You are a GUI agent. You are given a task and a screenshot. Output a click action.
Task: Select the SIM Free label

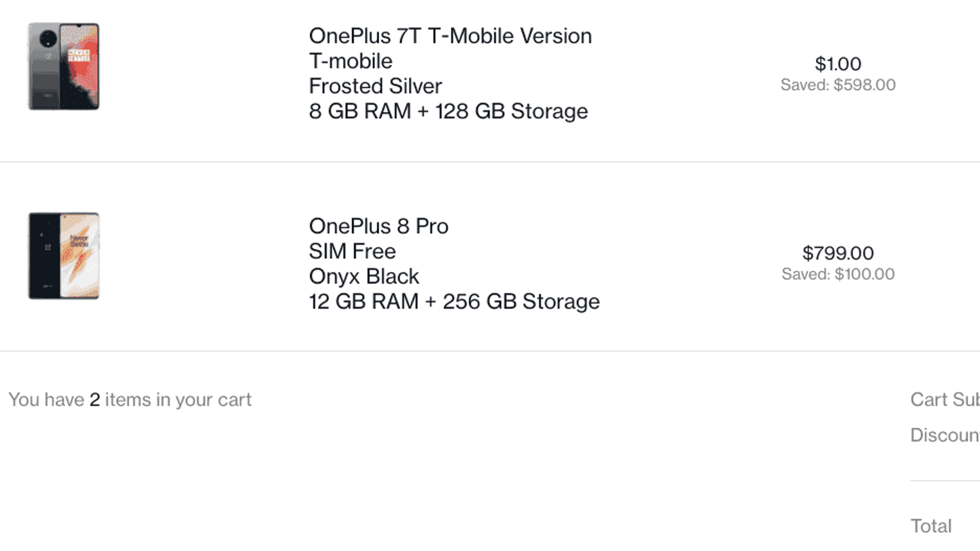[x=352, y=252]
